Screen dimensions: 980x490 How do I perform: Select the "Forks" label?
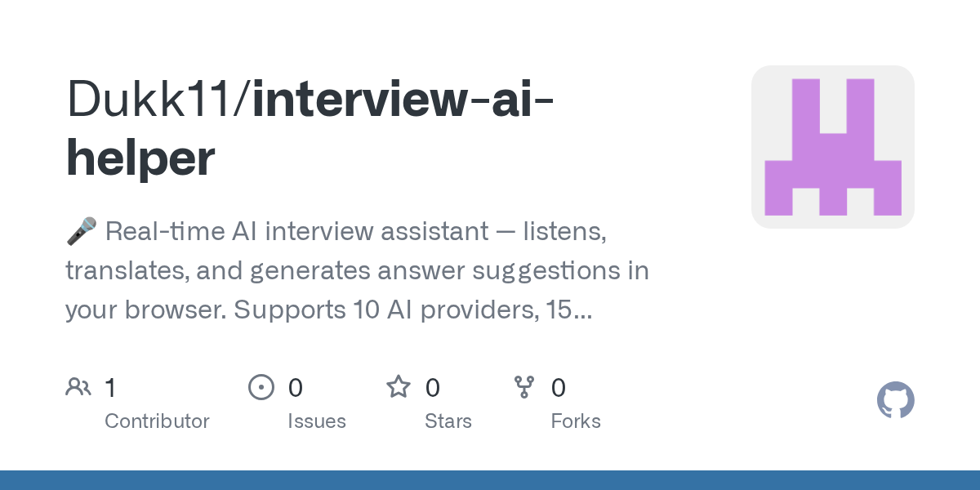[576, 421]
